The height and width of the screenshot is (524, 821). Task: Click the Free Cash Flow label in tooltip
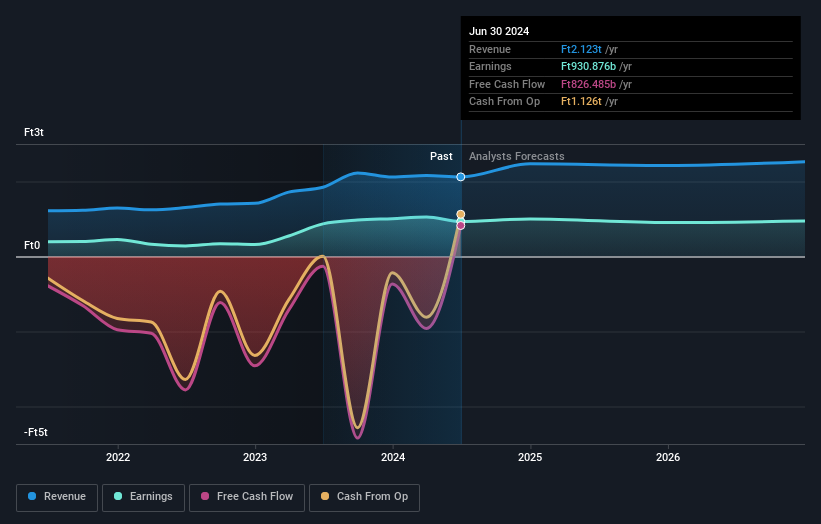(507, 84)
